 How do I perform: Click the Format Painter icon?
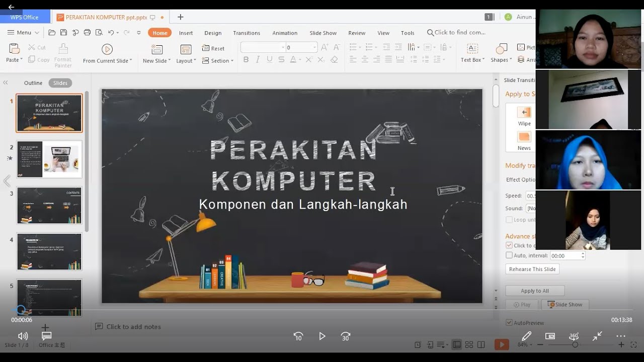[x=63, y=49]
